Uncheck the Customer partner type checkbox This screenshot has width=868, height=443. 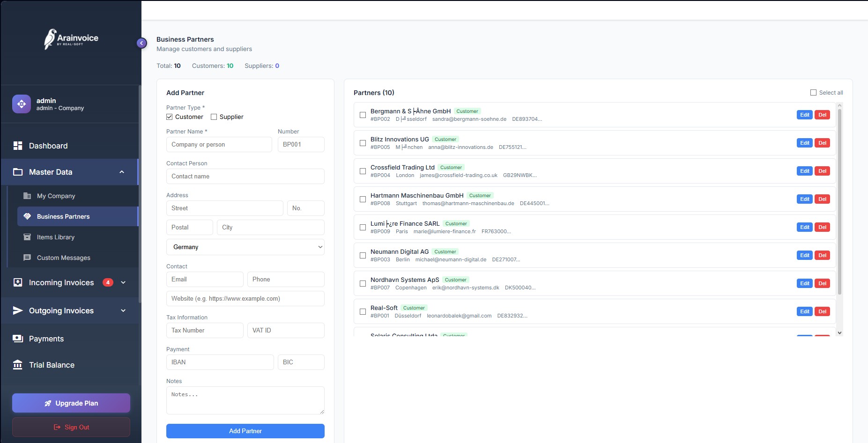[x=170, y=117]
